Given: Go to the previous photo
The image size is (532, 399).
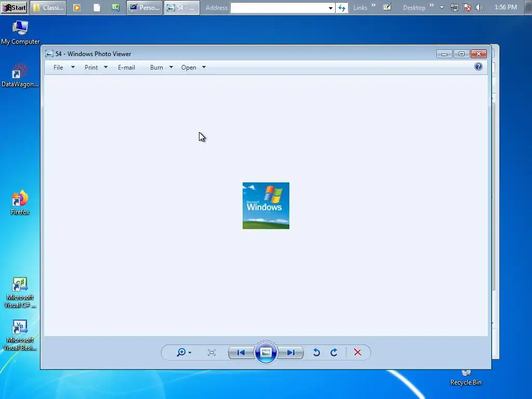Looking at the screenshot, I should 241,353.
